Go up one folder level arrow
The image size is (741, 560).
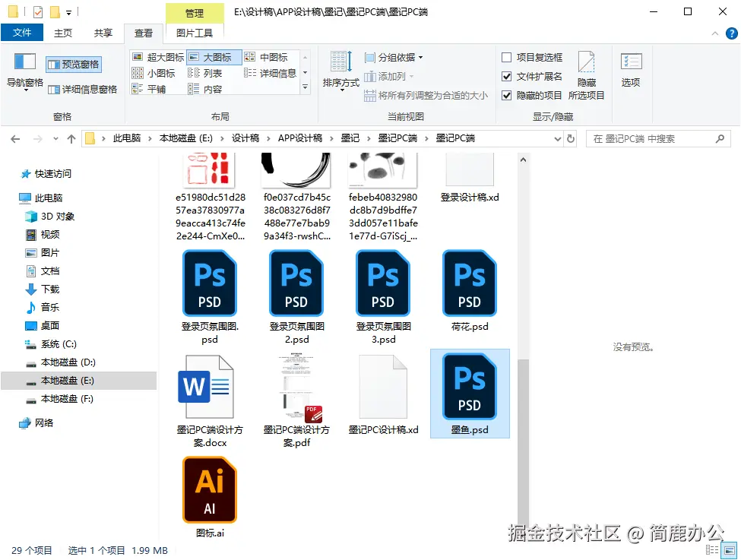click(x=71, y=139)
